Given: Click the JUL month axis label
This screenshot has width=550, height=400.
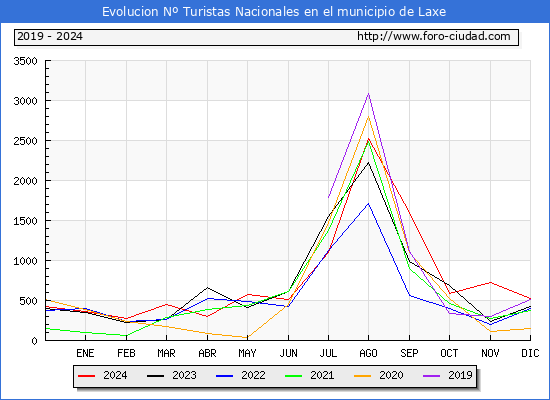Looking at the screenshot, I should click(328, 353).
